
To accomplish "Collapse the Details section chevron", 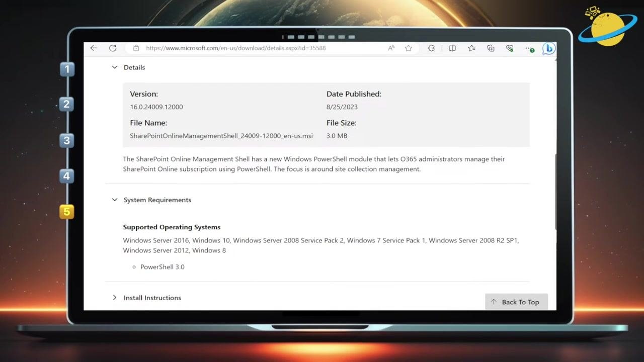I will click(x=114, y=67).
